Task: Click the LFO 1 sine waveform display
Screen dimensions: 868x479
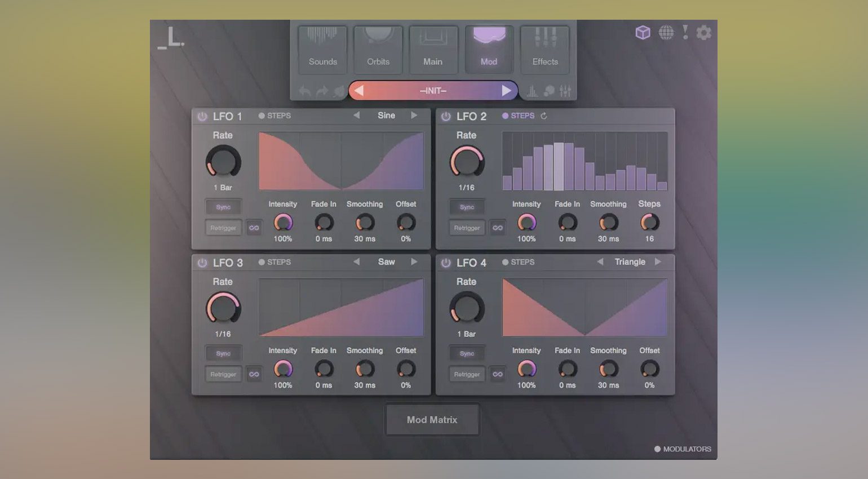Action: coord(341,161)
